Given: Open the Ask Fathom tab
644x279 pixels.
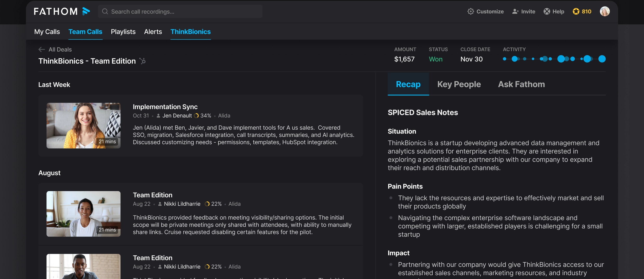Looking at the screenshot, I should (521, 84).
